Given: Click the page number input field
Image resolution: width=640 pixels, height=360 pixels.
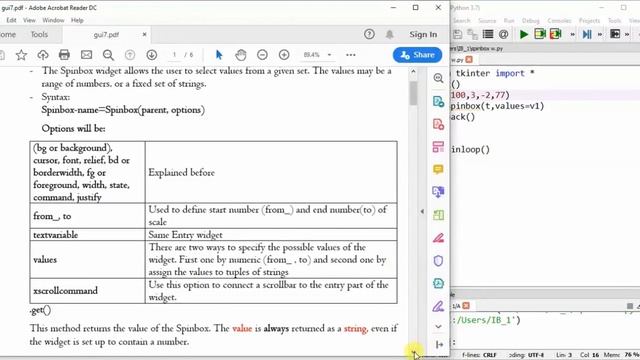Looking at the screenshot, I should [x=174, y=55].
